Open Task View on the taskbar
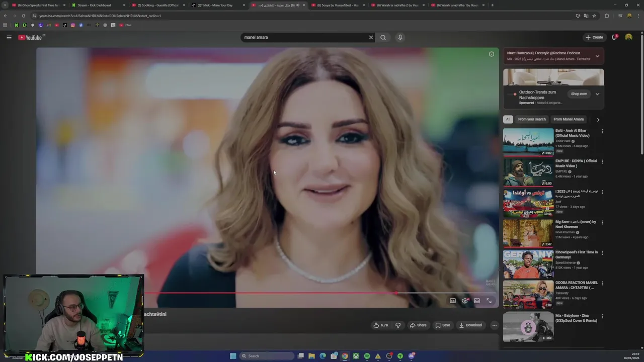Screen dimensions: 644x362 coord(300,356)
